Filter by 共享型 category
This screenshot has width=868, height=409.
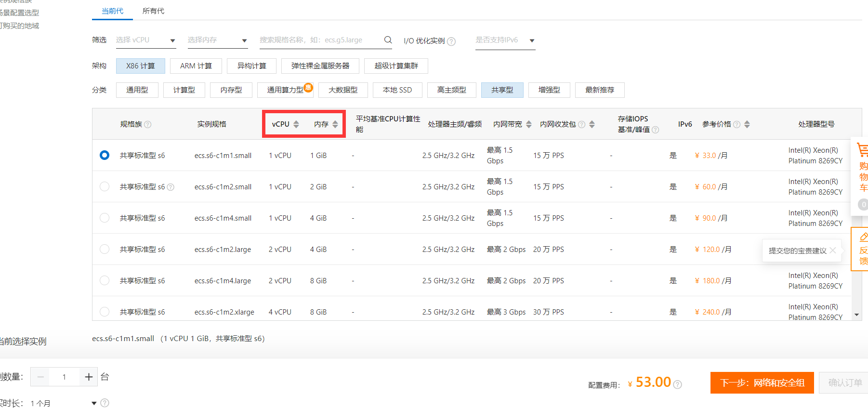tap(502, 90)
